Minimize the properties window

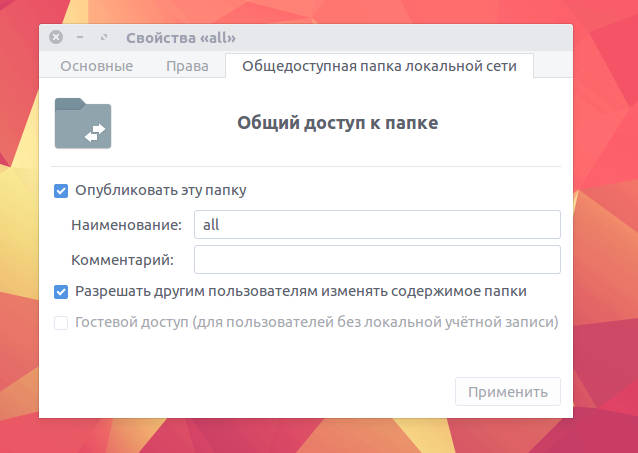[80, 37]
